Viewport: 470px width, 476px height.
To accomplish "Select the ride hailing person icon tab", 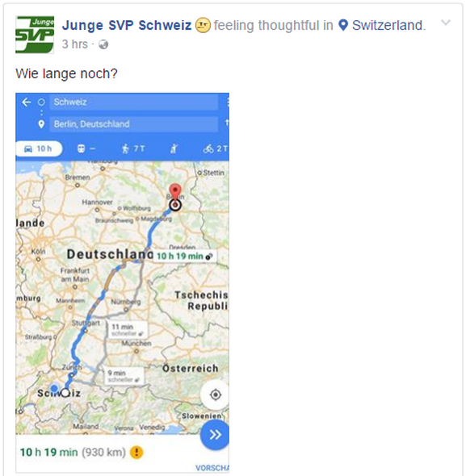I will tap(174, 148).
